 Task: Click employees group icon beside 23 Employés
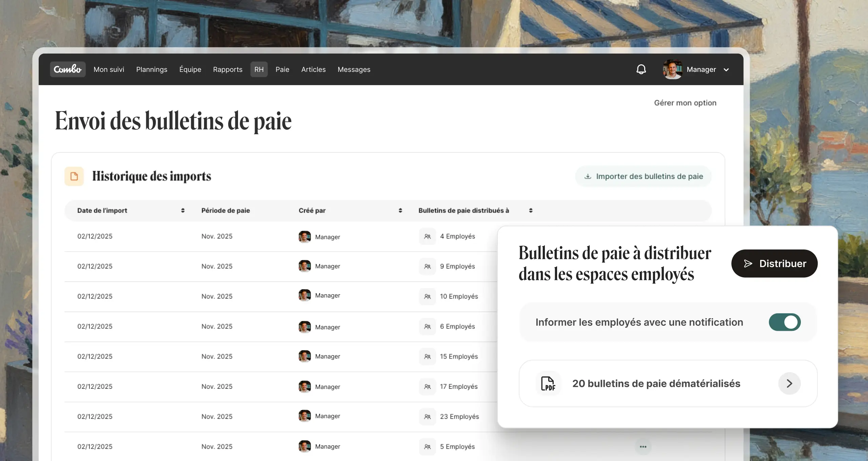[x=427, y=417]
